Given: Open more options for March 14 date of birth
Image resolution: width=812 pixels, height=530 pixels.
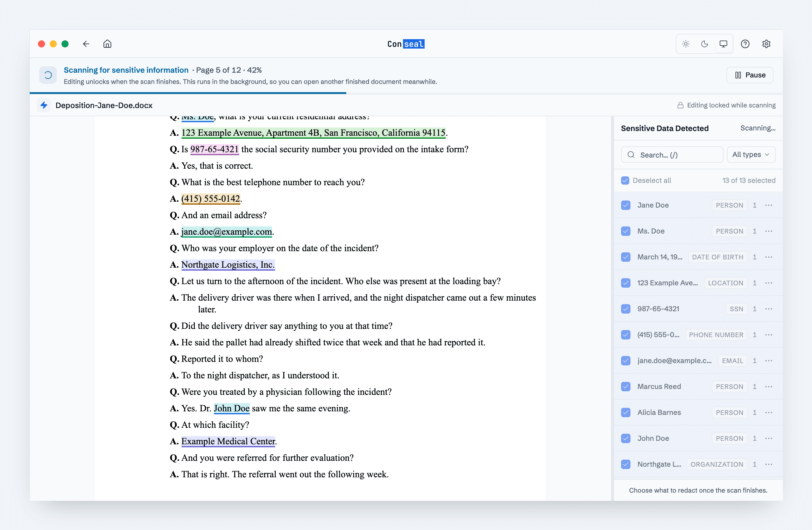Looking at the screenshot, I should [769, 257].
